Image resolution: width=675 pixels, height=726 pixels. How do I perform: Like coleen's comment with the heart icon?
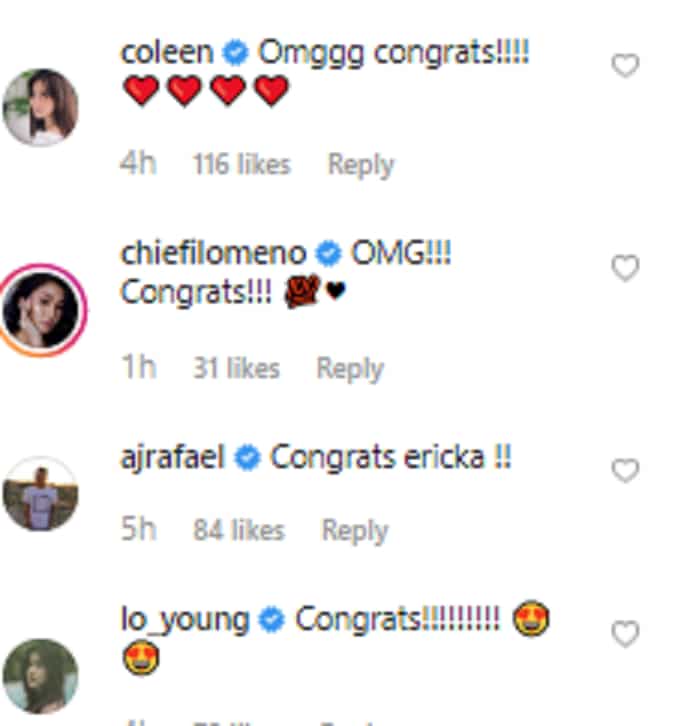[x=625, y=65]
